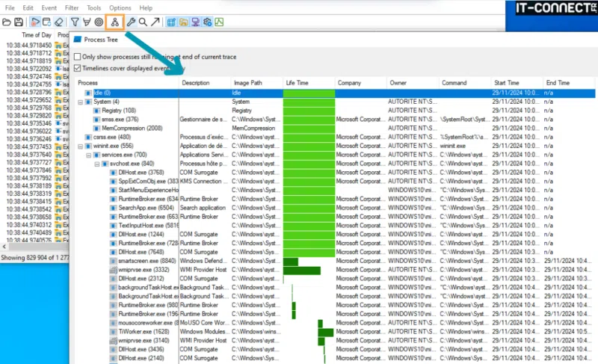The image size is (598, 364).
Task: Toggle Show Process and Thread Activity icon
Action: click(207, 22)
